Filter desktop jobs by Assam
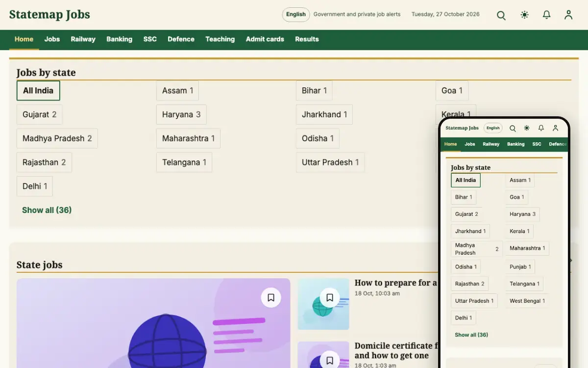Screen dimensions: 588x368 pyautogui.click(x=177, y=91)
